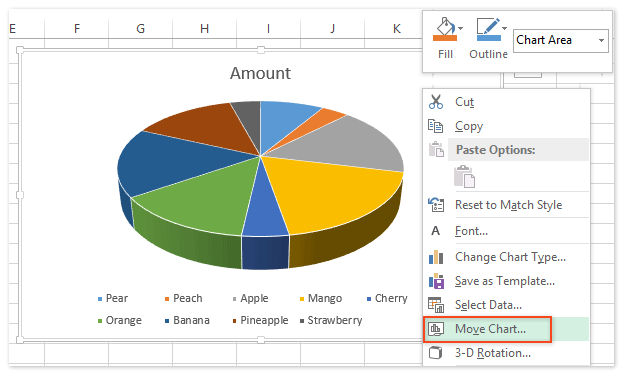Click the chart's left-middle resize handle
This screenshot has height=374, width=623.
(x=20, y=195)
